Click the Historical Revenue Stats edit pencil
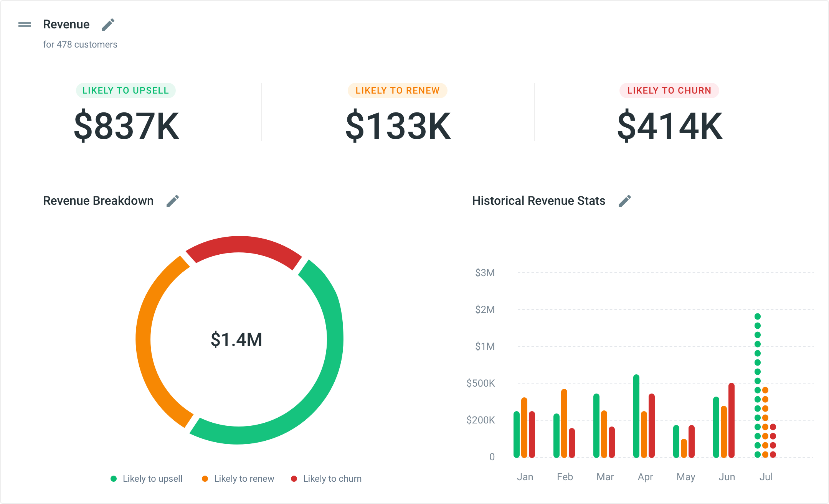Screen dimensions: 829x504 (625, 201)
